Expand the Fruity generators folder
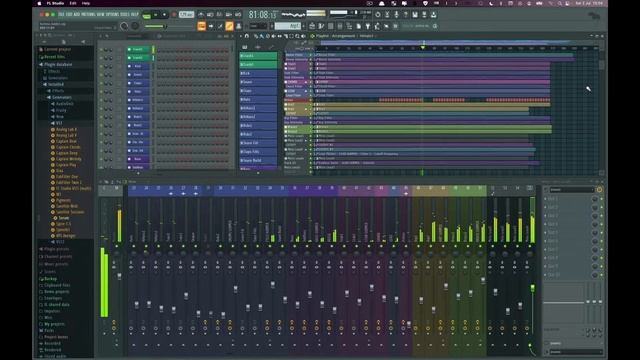This screenshot has height=360, width=640. 60,110
